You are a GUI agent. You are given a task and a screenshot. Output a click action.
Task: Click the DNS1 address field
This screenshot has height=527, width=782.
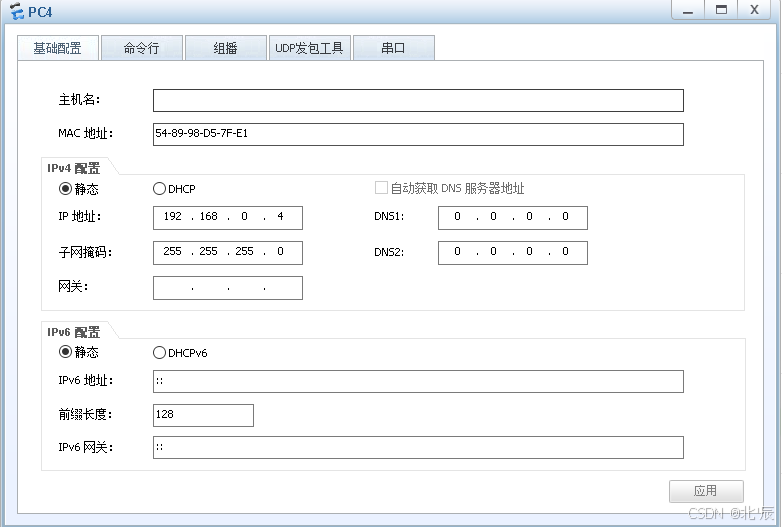[x=513, y=217]
